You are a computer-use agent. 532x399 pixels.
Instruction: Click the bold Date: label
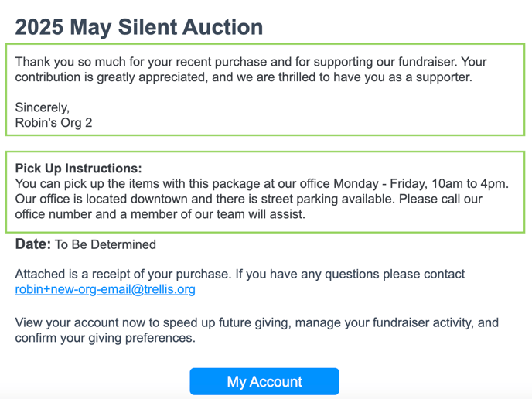[33, 244]
